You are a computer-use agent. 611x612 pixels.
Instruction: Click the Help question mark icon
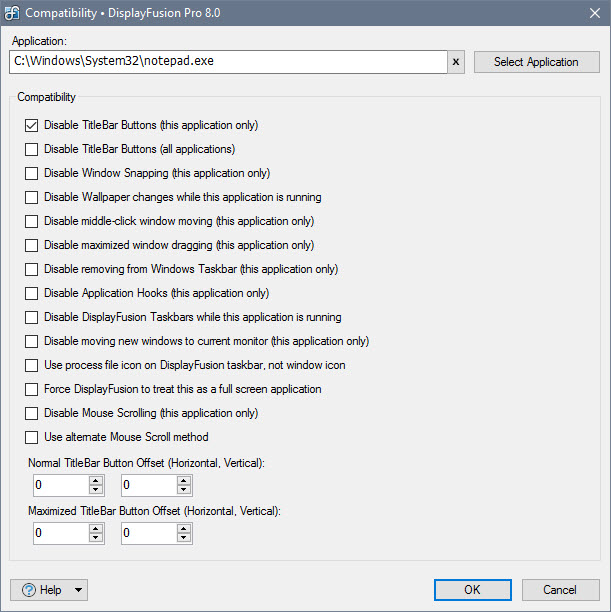click(29, 590)
